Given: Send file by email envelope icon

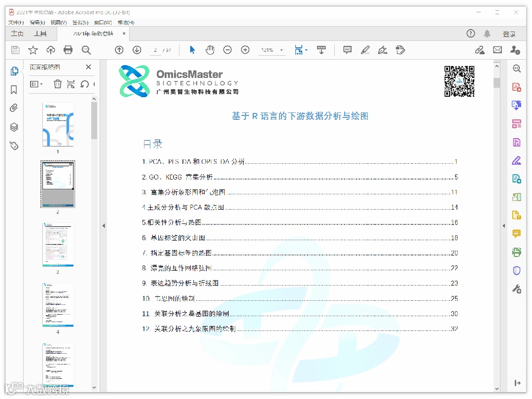Looking at the screenshot, I should pyautogui.click(x=497, y=50).
